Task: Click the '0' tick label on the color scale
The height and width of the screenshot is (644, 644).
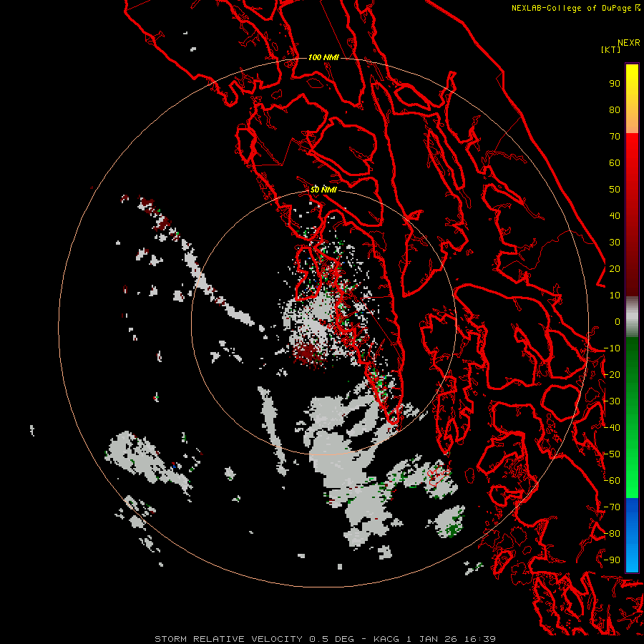Action: pyautogui.click(x=618, y=322)
